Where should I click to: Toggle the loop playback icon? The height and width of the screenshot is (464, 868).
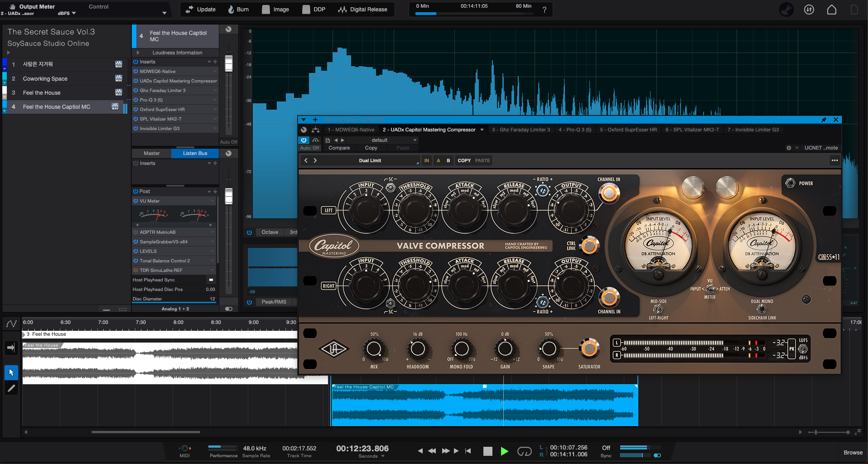[524, 451]
